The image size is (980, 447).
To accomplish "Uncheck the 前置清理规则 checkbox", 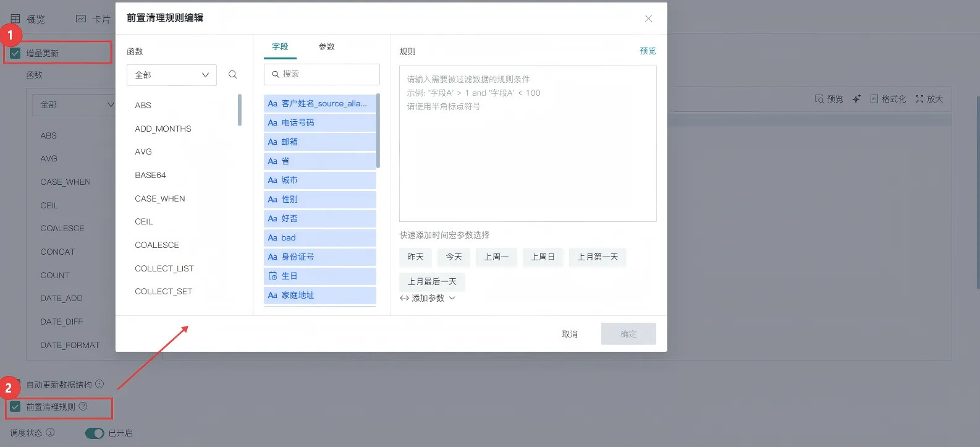I will 15,407.
